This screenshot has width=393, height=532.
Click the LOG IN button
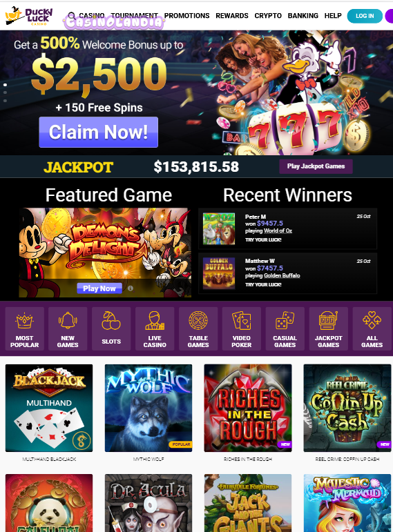pyautogui.click(x=365, y=16)
